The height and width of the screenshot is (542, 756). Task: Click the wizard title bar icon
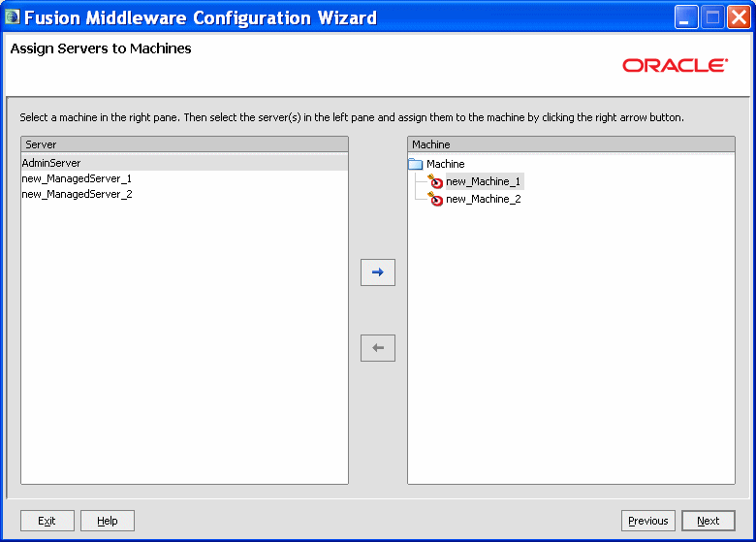(12, 16)
